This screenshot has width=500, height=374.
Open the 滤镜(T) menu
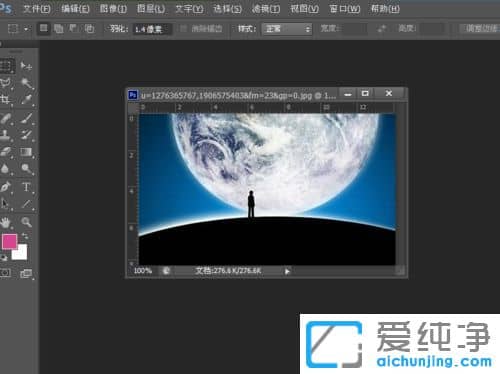point(266,9)
